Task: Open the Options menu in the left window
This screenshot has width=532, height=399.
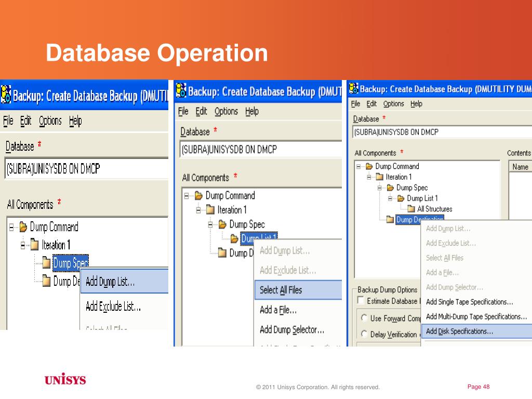Action: click(x=50, y=121)
